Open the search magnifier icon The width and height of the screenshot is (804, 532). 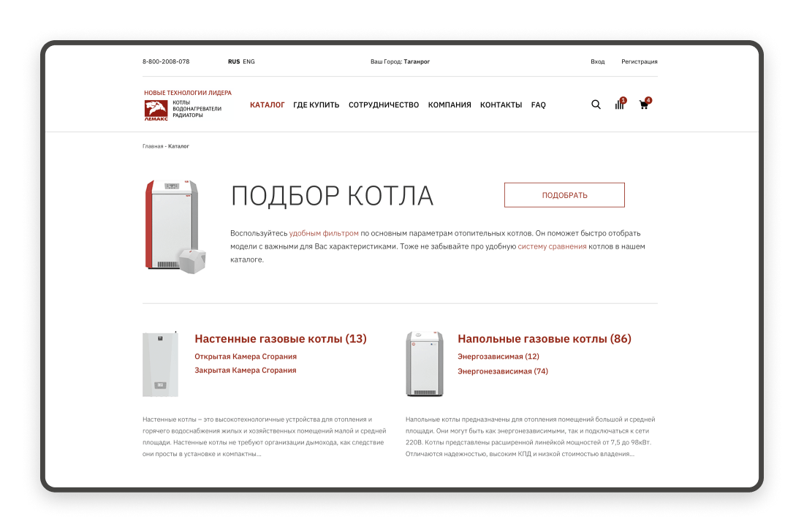[x=596, y=104]
